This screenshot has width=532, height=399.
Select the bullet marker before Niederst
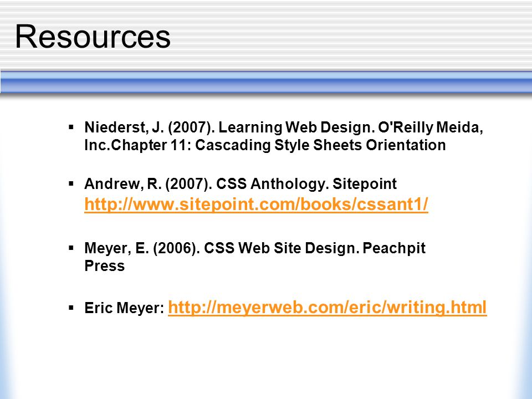point(71,127)
